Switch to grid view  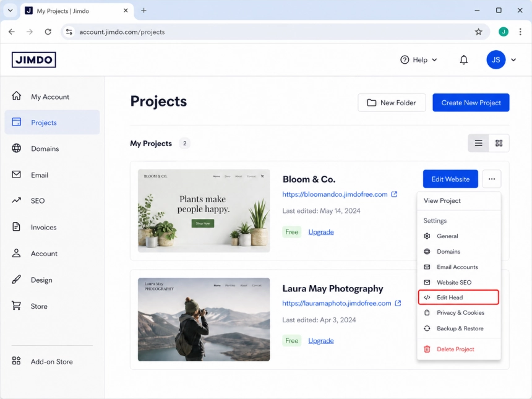click(499, 143)
